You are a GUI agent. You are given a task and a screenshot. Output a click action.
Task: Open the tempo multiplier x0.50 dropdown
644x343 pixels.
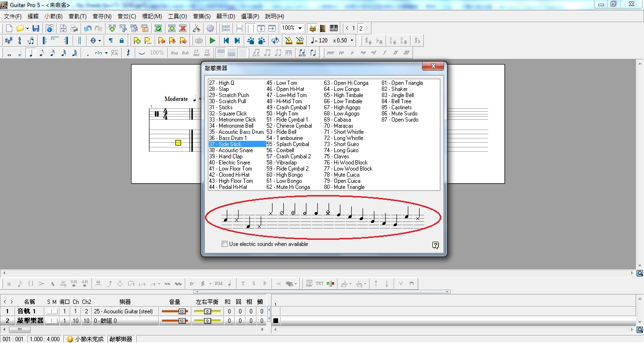coord(352,41)
